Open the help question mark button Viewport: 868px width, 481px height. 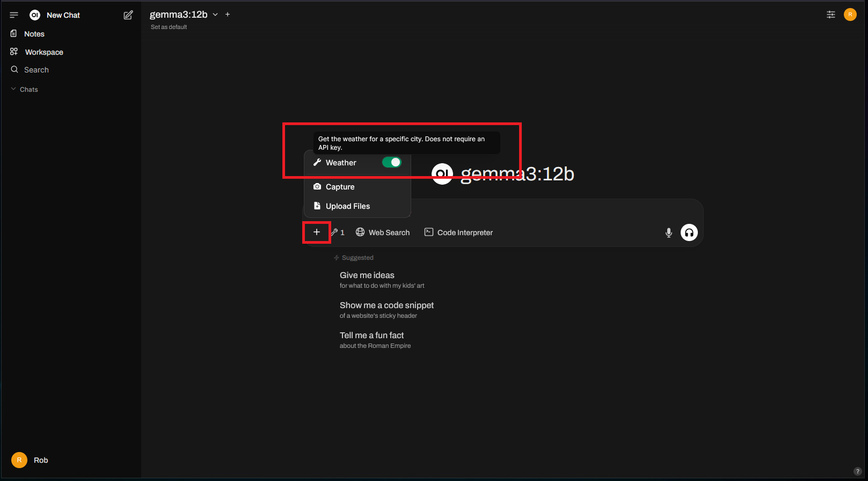point(857,471)
